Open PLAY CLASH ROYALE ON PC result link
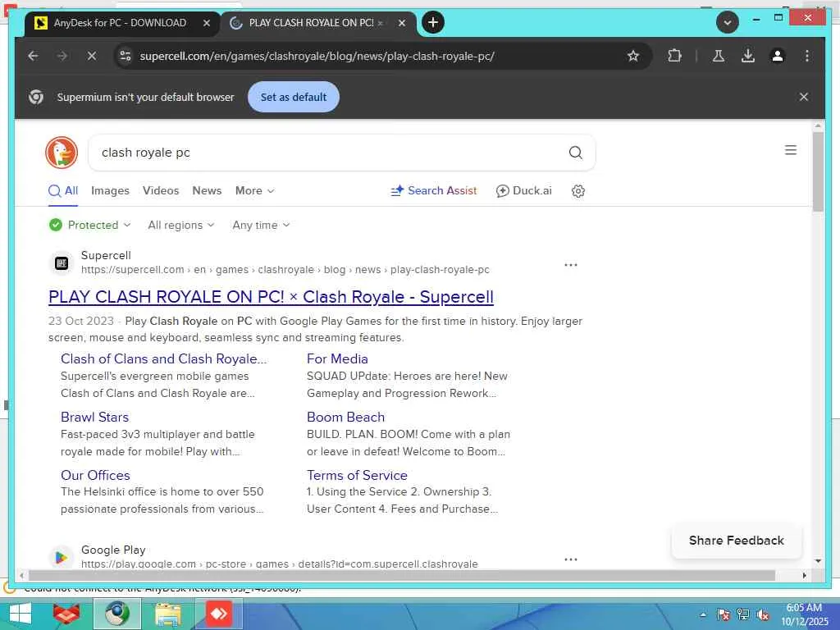Viewport: 840px width, 630px height. point(271,297)
